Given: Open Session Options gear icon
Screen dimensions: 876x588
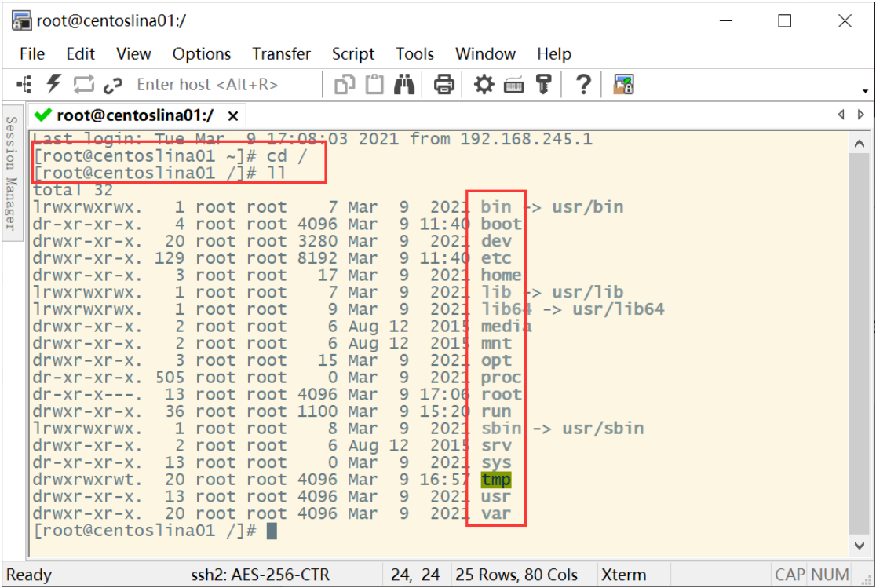Looking at the screenshot, I should pos(484,85).
